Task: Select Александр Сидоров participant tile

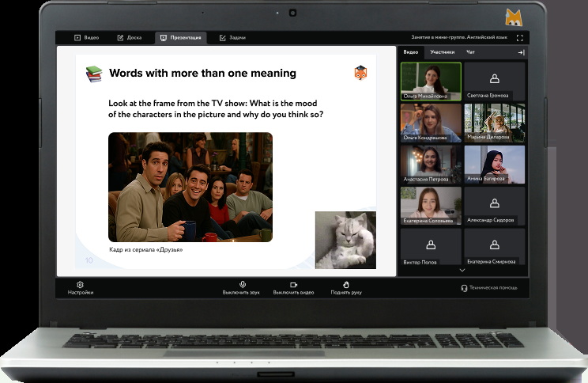Action: pyautogui.click(x=495, y=207)
